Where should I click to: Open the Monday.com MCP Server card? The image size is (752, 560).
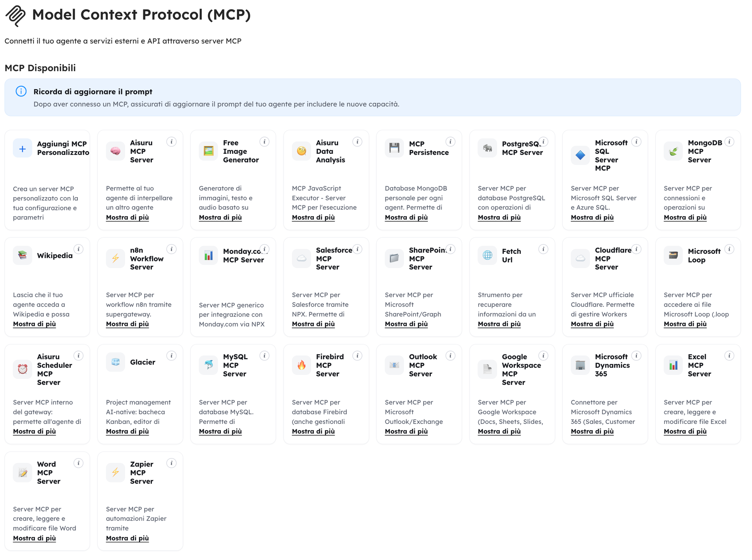click(233, 287)
